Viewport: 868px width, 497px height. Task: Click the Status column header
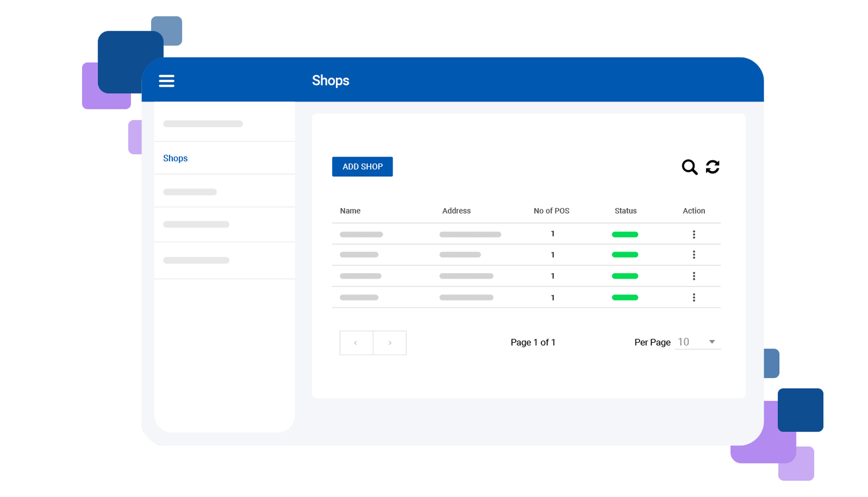coord(625,211)
